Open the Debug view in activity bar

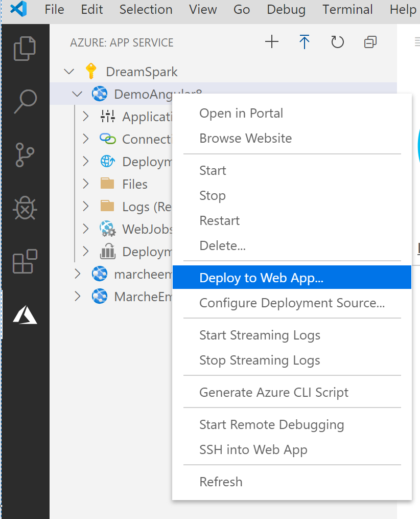[x=25, y=208]
